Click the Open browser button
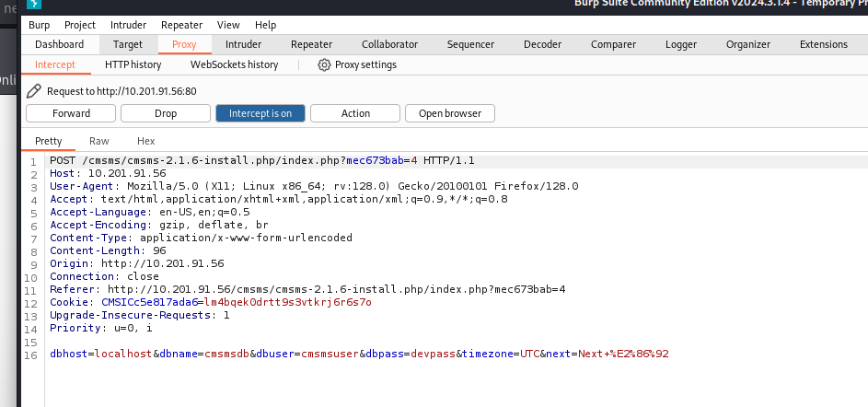Image resolution: width=868 pixels, height=407 pixels. [450, 113]
